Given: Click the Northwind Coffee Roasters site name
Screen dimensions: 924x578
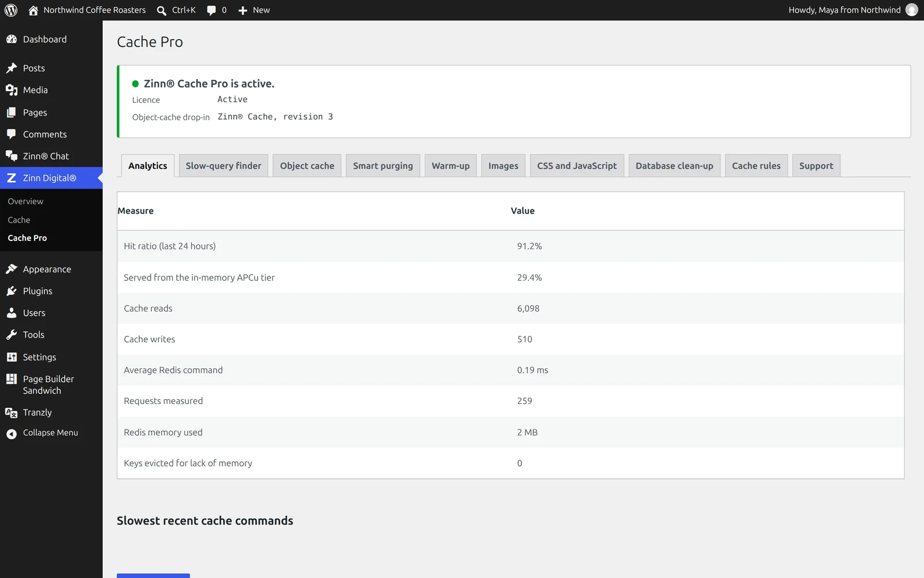Looking at the screenshot, I should [x=95, y=10].
